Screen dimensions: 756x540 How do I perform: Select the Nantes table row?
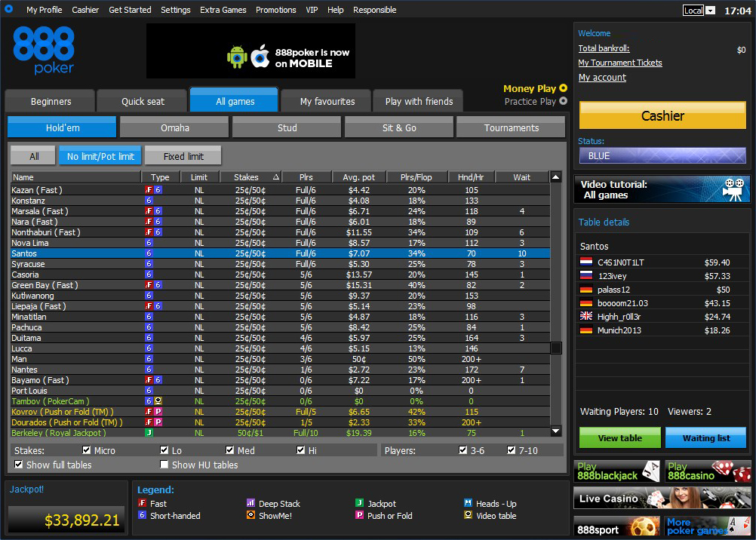[280, 370]
